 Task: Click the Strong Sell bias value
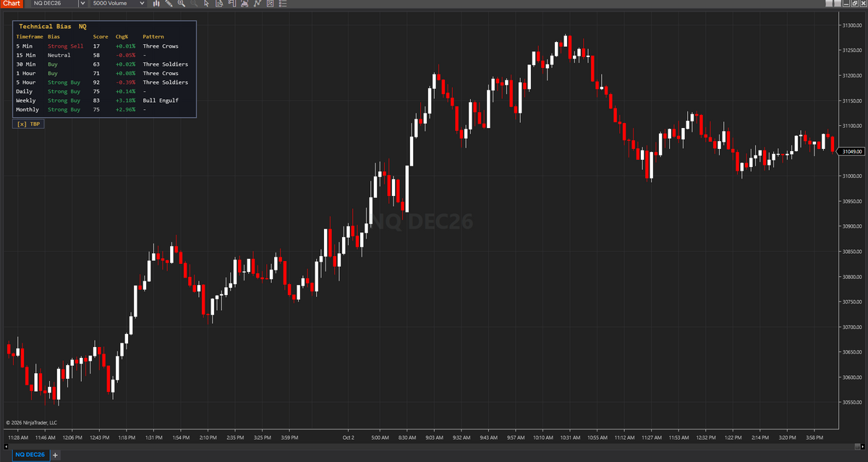[66, 46]
